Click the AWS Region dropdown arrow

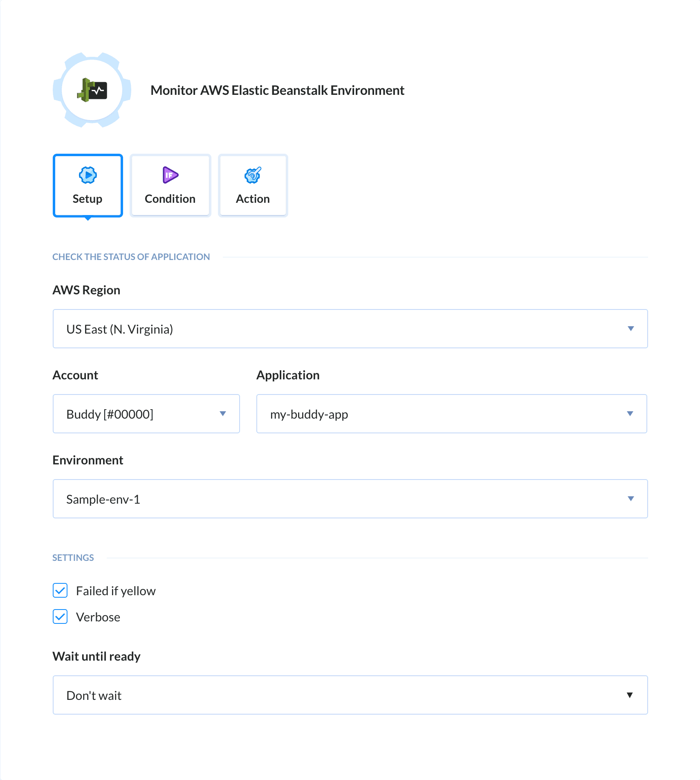[631, 328]
